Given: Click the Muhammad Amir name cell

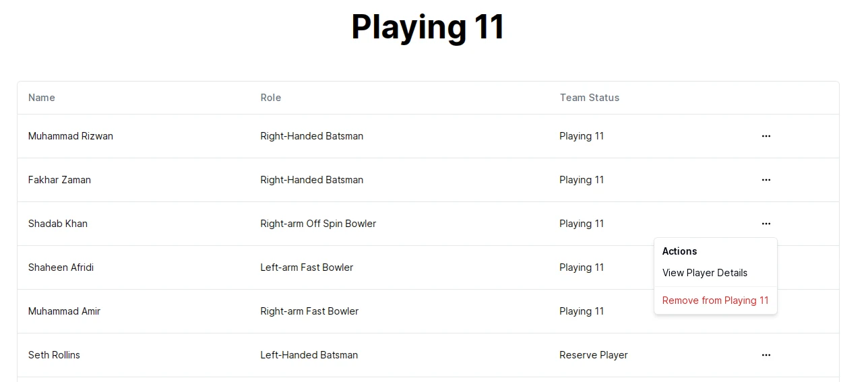Looking at the screenshot, I should (x=64, y=311).
